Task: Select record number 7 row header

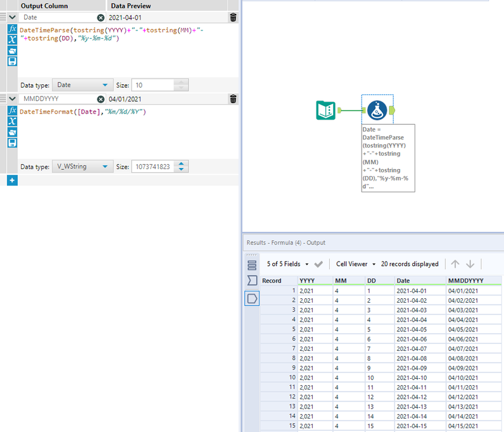Action: [x=279, y=348]
